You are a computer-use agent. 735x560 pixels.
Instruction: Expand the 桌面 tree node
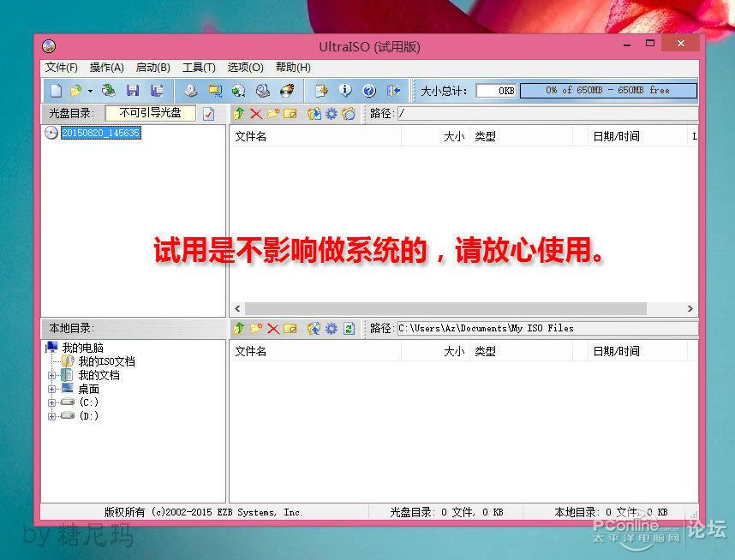51,389
